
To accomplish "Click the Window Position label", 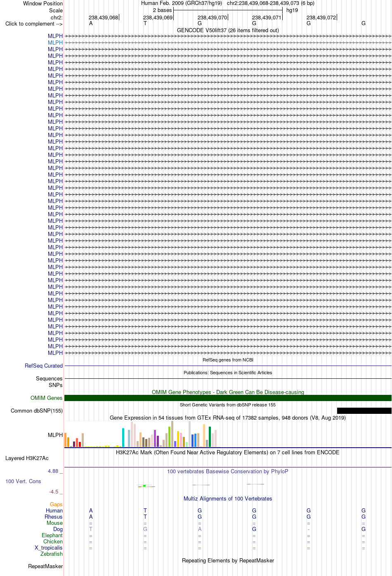I will tap(43, 3).
